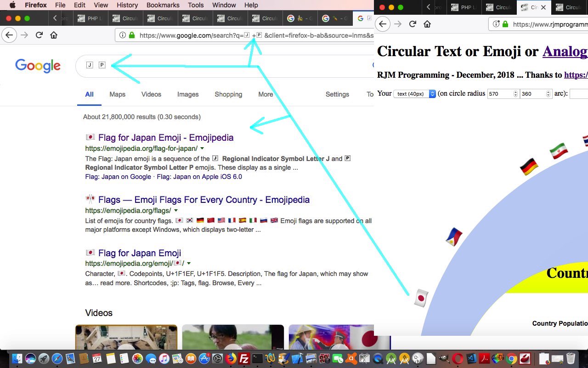
Task: Open Photos app in dock
Action: click(x=137, y=358)
